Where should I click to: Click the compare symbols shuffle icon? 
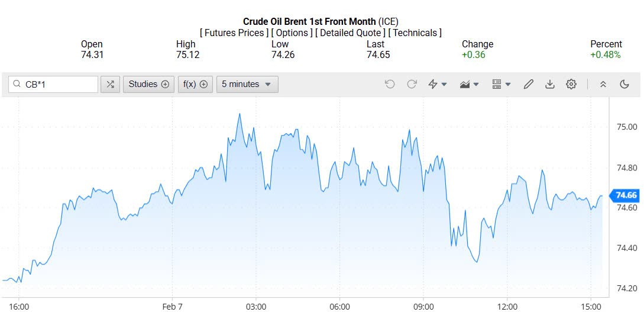110,85
